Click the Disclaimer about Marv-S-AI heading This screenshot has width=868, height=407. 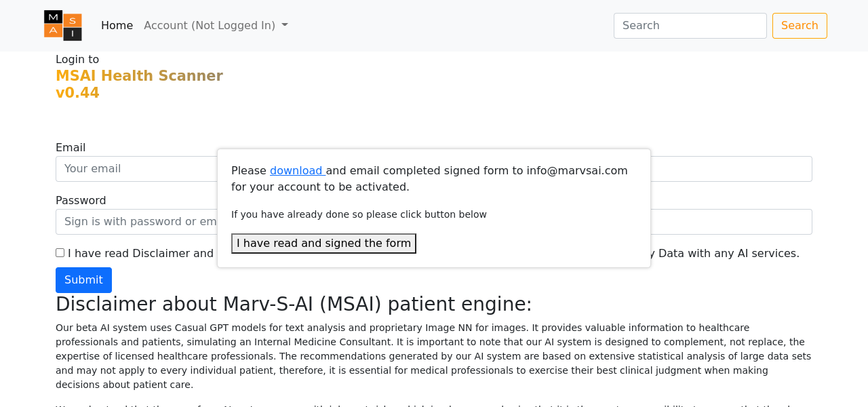(x=294, y=305)
